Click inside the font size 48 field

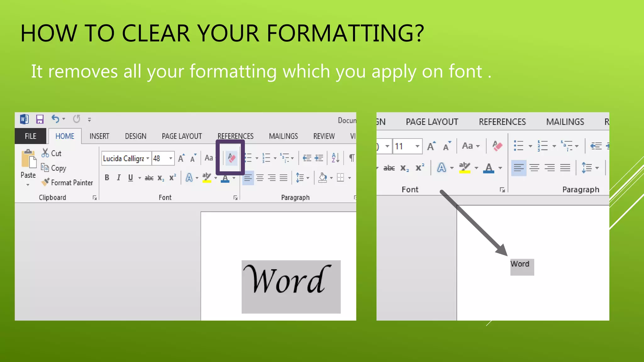(159, 158)
